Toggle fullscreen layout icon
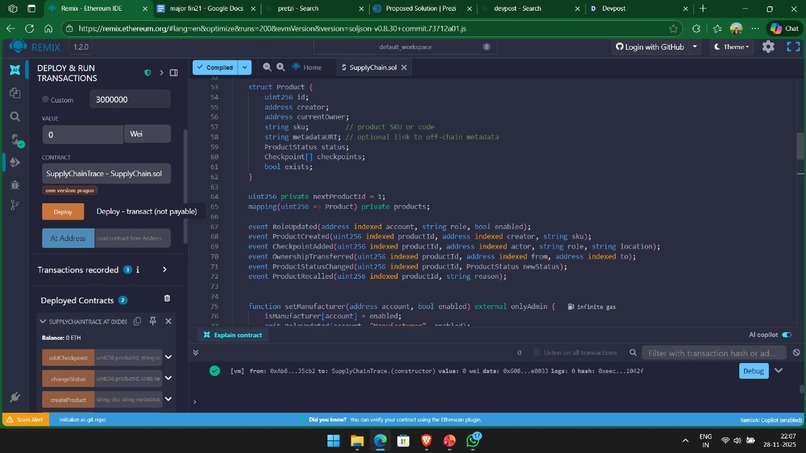The image size is (806, 453). click(793, 47)
